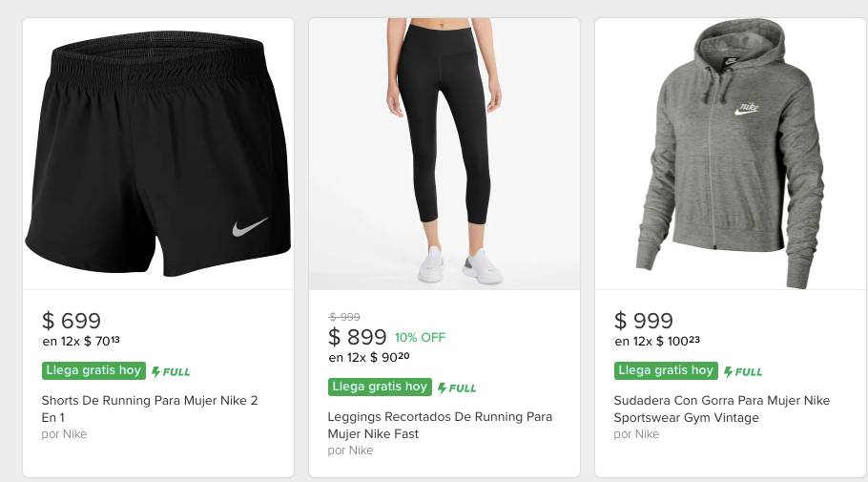
Task: Click the 12x $ 90 installment text
Action: 369,358
